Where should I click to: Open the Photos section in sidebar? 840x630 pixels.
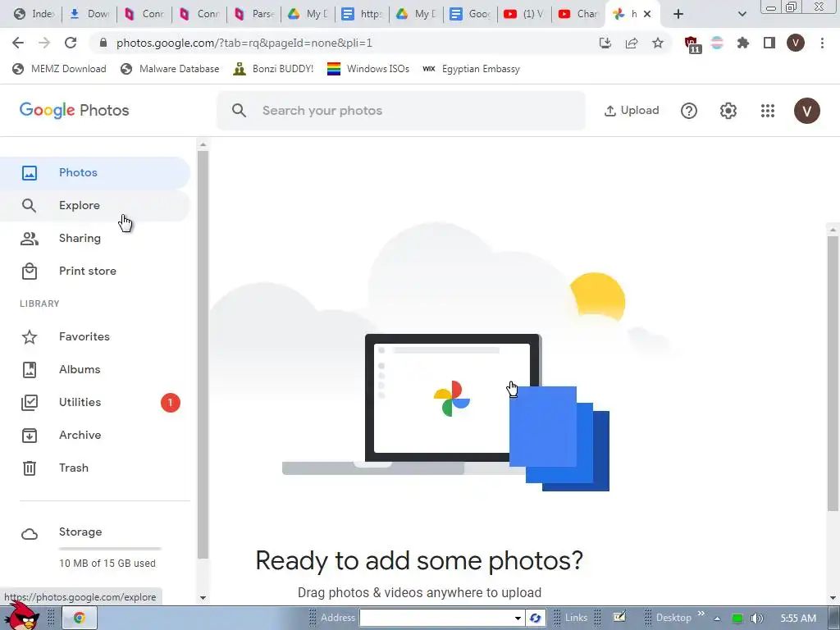95,172
